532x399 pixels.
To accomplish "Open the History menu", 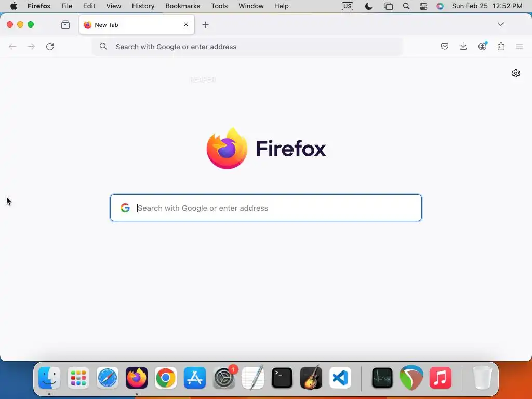I will (x=143, y=6).
